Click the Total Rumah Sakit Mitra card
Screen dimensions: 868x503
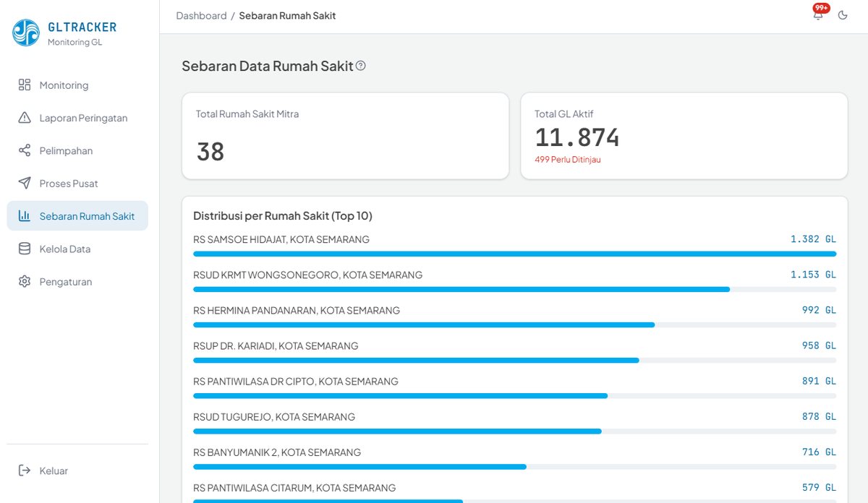click(345, 136)
